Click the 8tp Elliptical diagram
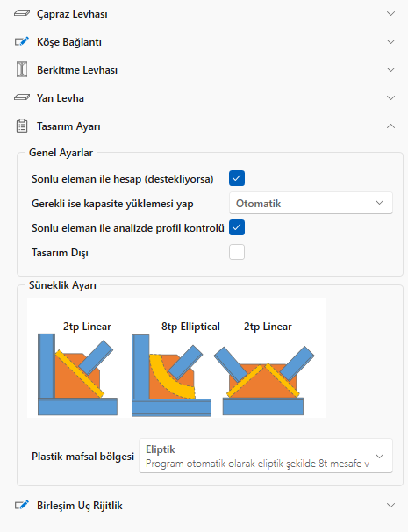The height and width of the screenshot is (532, 408). pyautogui.click(x=172, y=370)
